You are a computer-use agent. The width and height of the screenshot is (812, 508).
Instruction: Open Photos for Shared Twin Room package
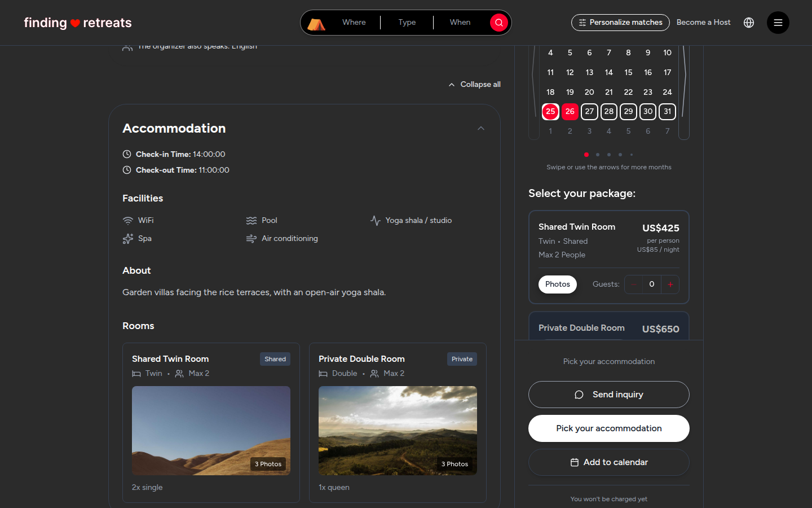pyautogui.click(x=558, y=284)
